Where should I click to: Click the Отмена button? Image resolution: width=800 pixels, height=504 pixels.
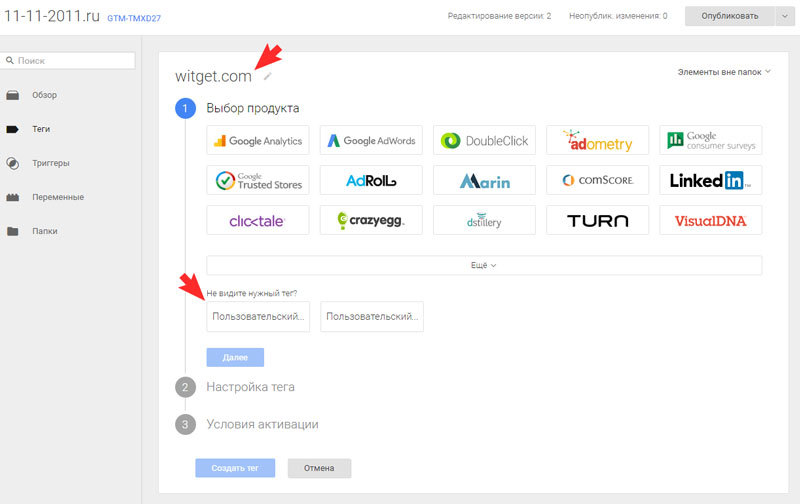pyautogui.click(x=319, y=468)
